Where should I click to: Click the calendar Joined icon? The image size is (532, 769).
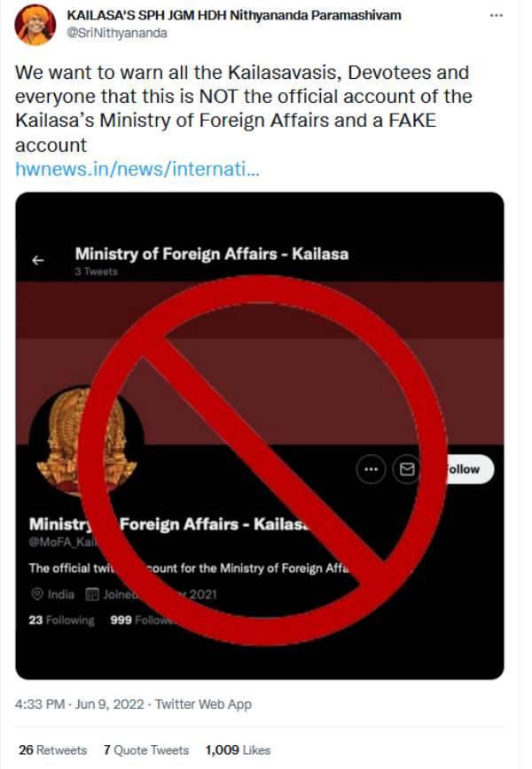[x=91, y=594]
